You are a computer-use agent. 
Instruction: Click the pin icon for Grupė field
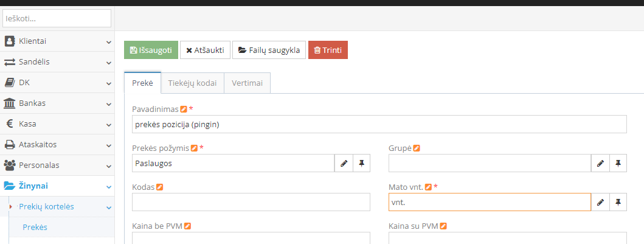(x=618, y=164)
